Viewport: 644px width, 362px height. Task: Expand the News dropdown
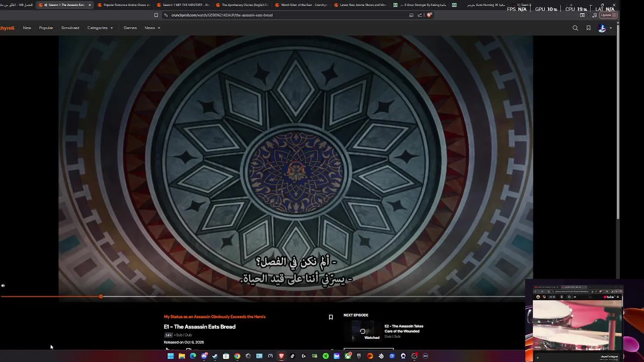coord(152,28)
